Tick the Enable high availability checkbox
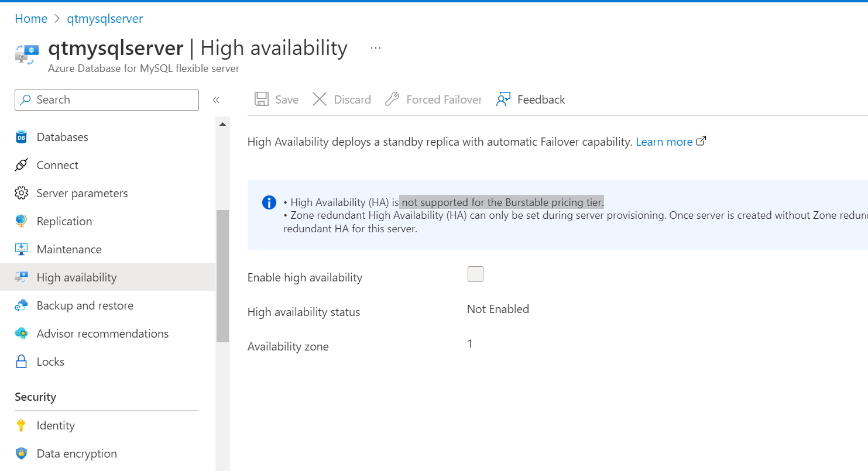 [475, 274]
